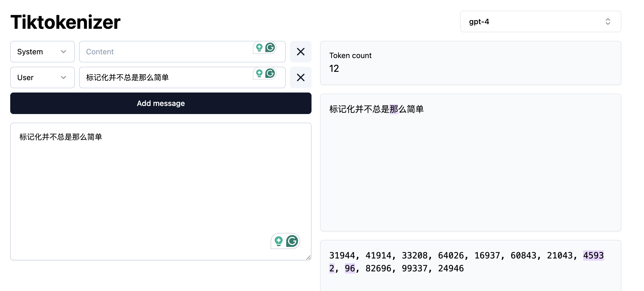The height and width of the screenshot is (291, 644).
Task: Focus the empty System Content input field
Action: 182,52
